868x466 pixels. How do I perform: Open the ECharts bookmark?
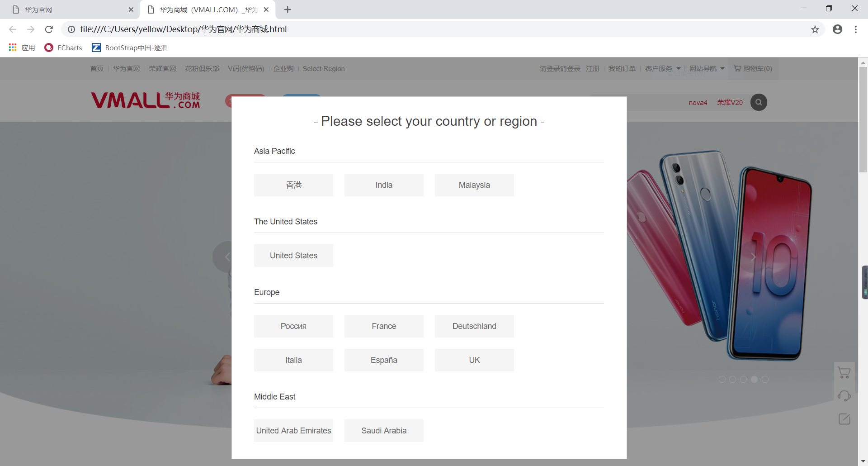click(63, 48)
